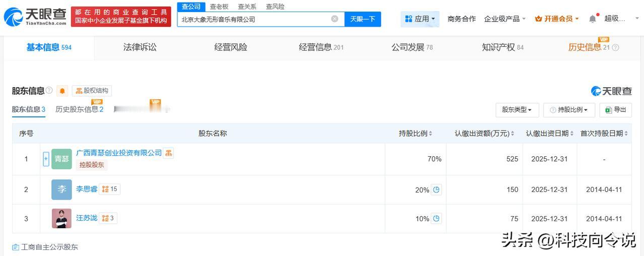Open the 李思睿 shareholder link
The image size is (644, 256).
pos(86,189)
